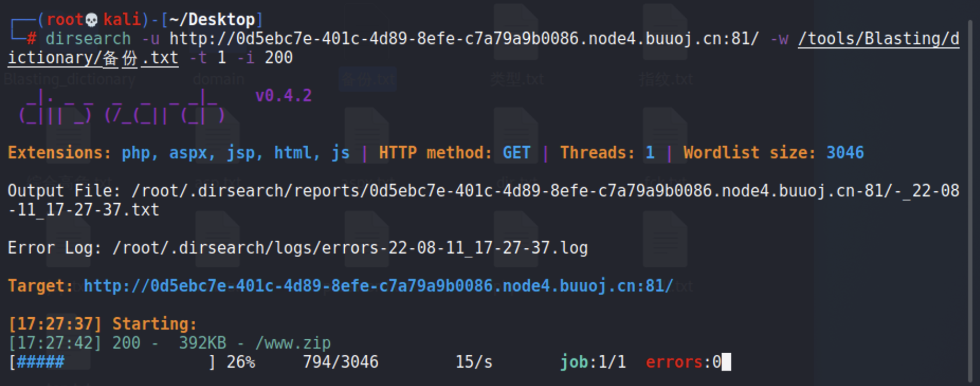
Task: Click the ~/Desktop path in the prompt
Action: [212, 20]
